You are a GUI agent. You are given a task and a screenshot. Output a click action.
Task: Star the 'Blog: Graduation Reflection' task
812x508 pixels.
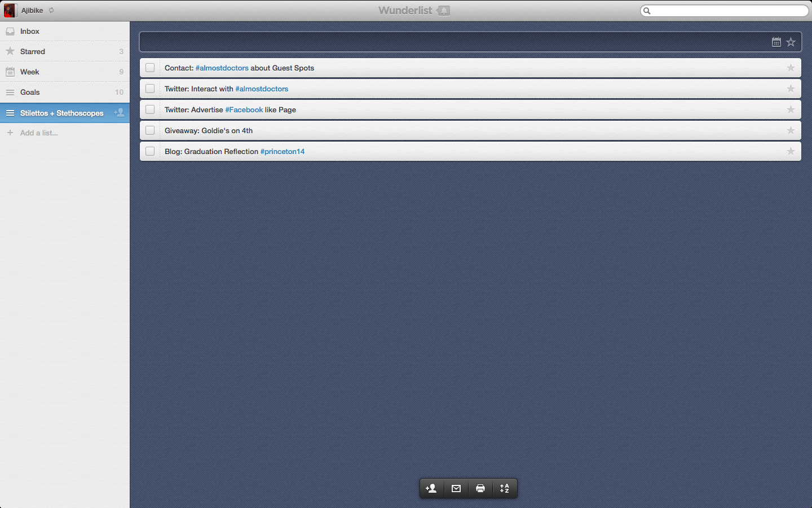(x=791, y=151)
